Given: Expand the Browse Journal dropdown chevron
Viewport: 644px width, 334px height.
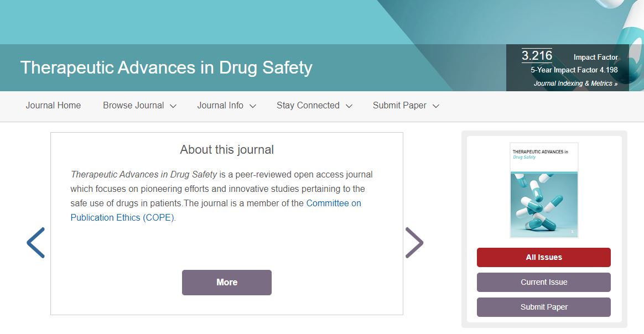Looking at the screenshot, I should pos(173,106).
